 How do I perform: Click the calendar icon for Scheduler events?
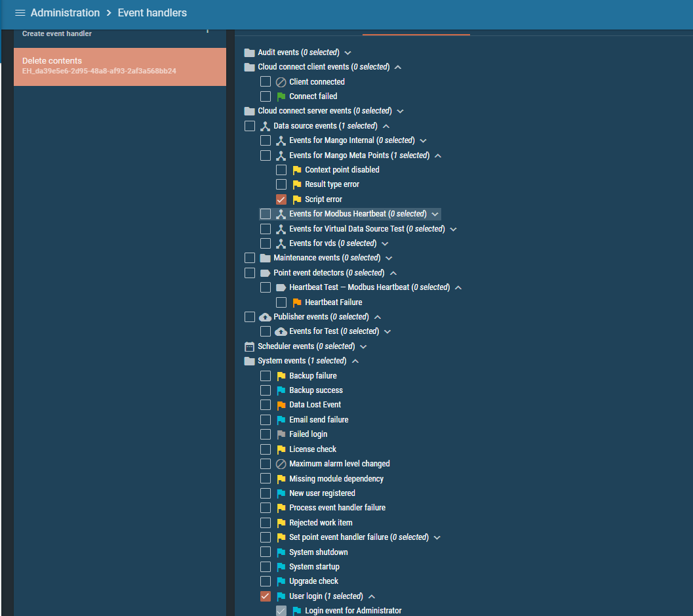250,346
